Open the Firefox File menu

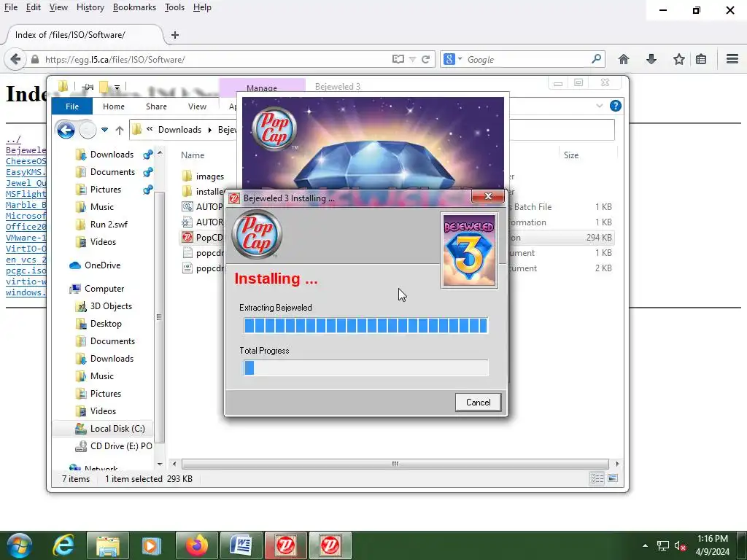[10, 7]
